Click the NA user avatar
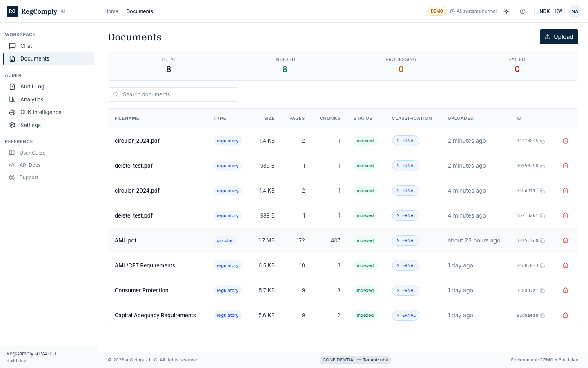This screenshot has width=588, height=368. coord(575,11)
